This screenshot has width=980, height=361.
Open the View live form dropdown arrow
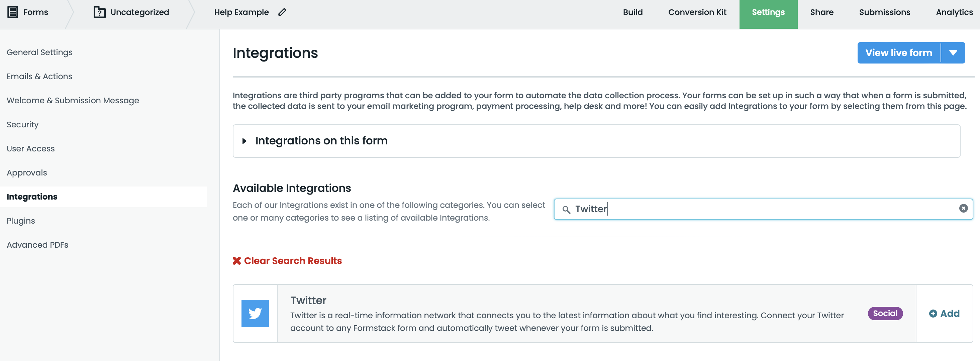click(x=953, y=53)
